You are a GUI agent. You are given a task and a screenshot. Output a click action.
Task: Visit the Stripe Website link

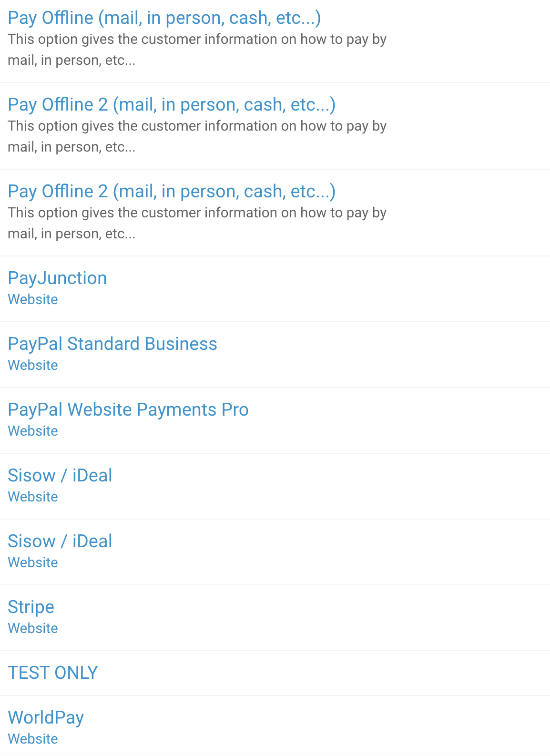coord(33,628)
